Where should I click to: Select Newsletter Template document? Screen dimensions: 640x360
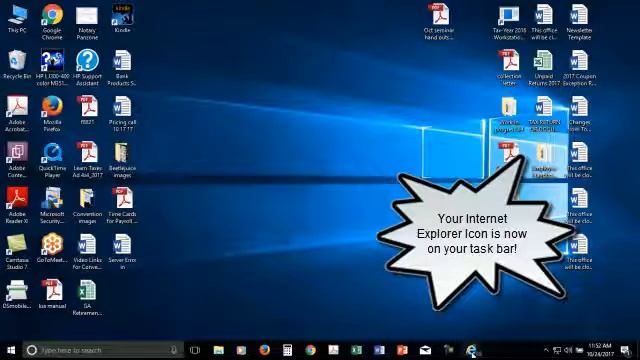[x=579, y=22]
